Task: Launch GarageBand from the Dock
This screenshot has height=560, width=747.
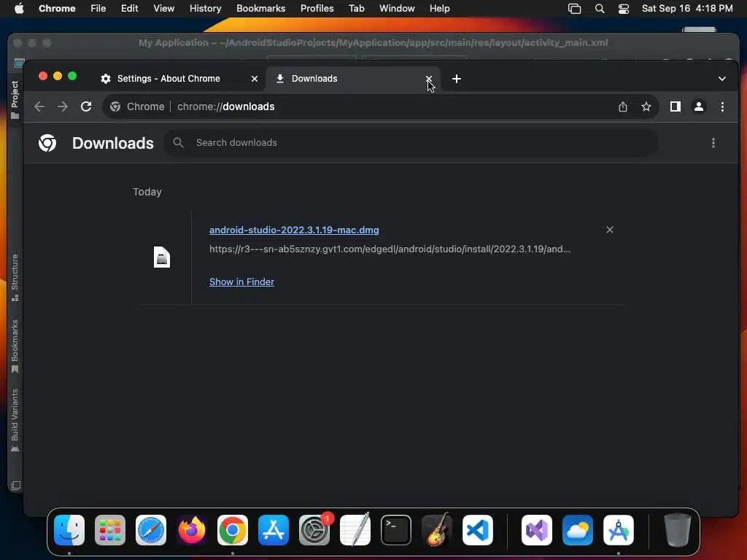Action: [437, 530]
